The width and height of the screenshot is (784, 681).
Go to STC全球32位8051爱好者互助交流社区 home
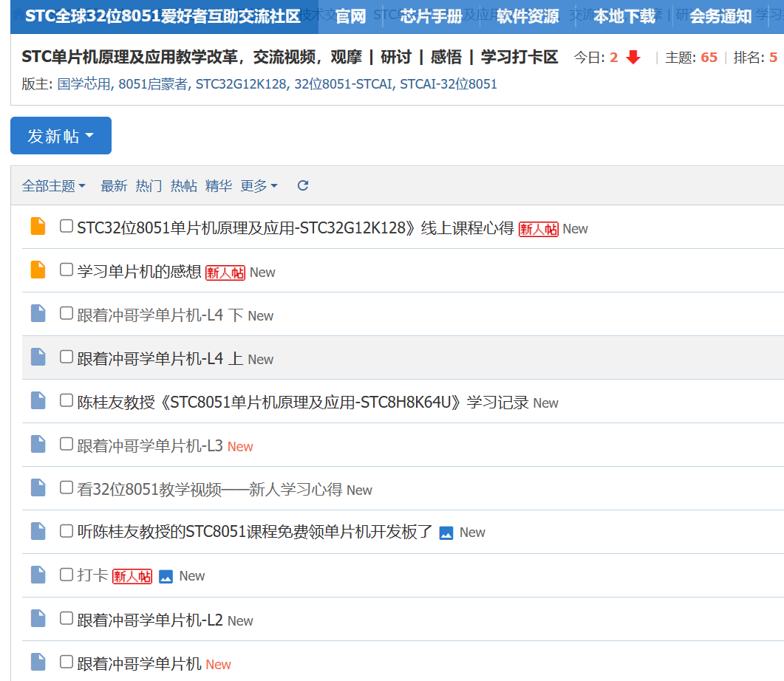[x=163, y=16]
